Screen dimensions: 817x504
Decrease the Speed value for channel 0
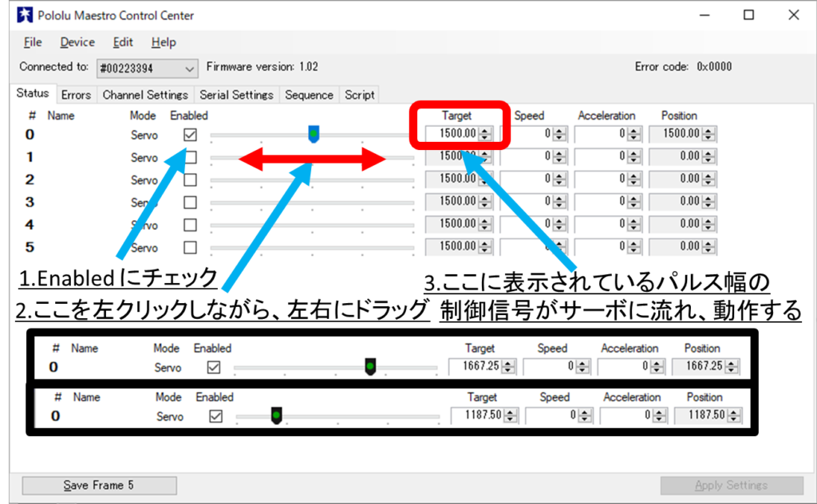click(559, 137)
